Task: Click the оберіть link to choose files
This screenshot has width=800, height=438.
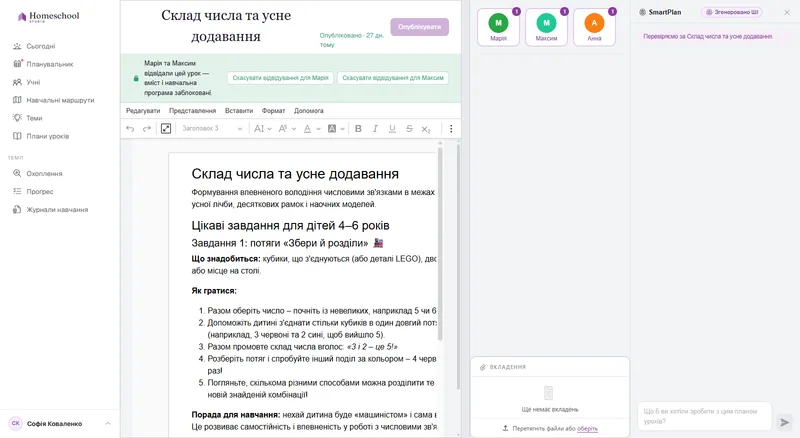Action: 587,429
